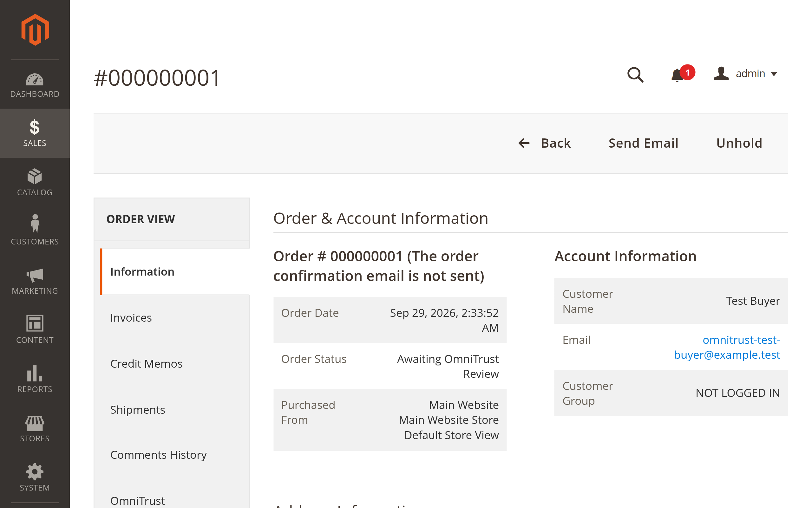Screen dimensions: 812x508
Task: Click the Account Information heading
Action: pos(625,256)
